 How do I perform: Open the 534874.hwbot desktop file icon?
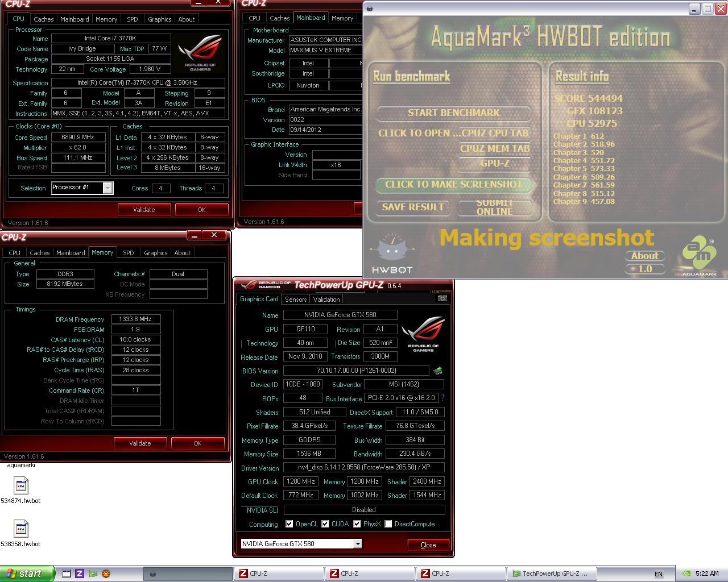coord(20,486)
